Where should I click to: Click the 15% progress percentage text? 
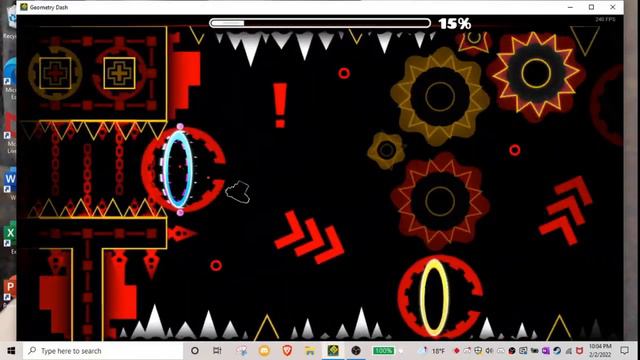[455, 24]
